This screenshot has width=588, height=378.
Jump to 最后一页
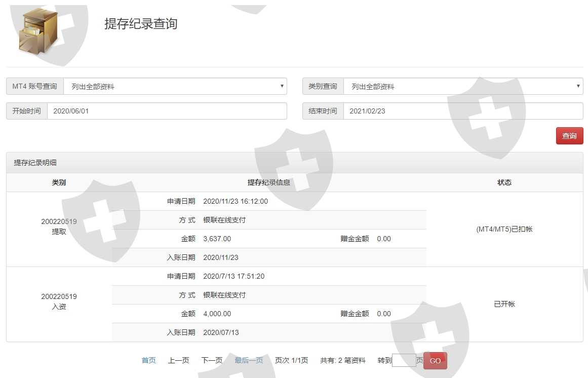(x=249, y=360)
